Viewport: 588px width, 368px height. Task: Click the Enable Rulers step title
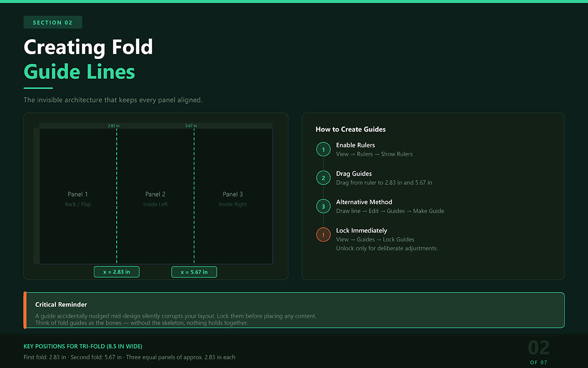[x=356, y=145]
